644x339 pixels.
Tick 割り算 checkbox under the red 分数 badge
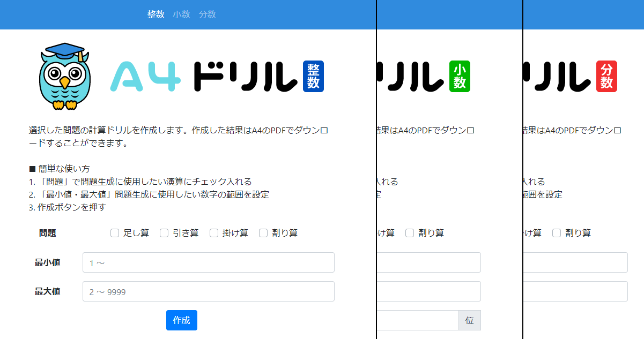[557, 233]
